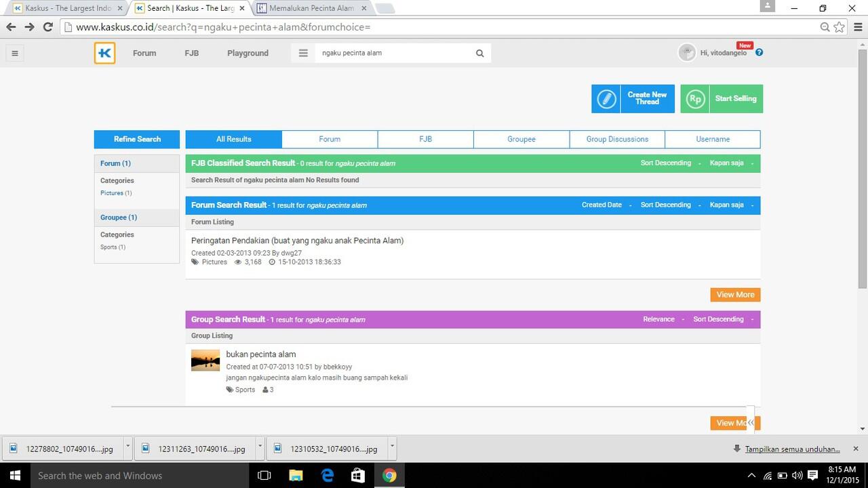Open Task View on the taskbar
The width and height of the screenshot is (868, 488).
tap(264, 475)
